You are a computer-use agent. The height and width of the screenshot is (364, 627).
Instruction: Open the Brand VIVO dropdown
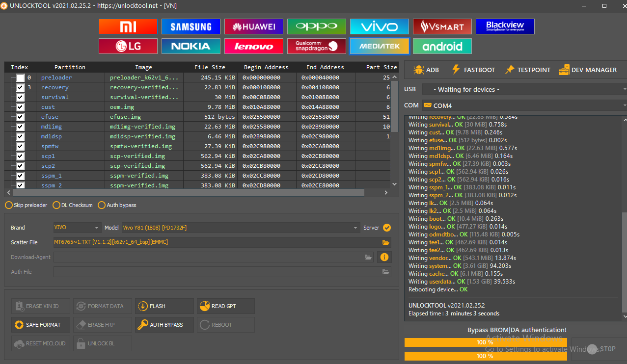(77, 228)
